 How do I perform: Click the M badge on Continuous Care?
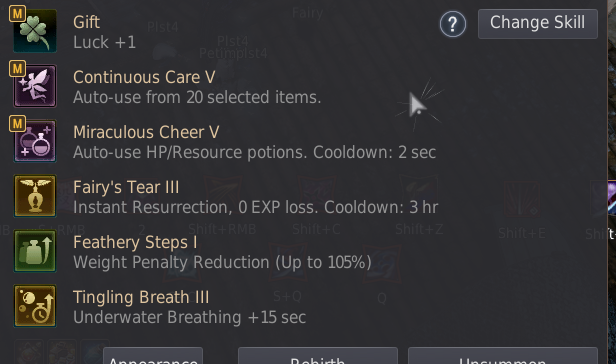(17, 69)
